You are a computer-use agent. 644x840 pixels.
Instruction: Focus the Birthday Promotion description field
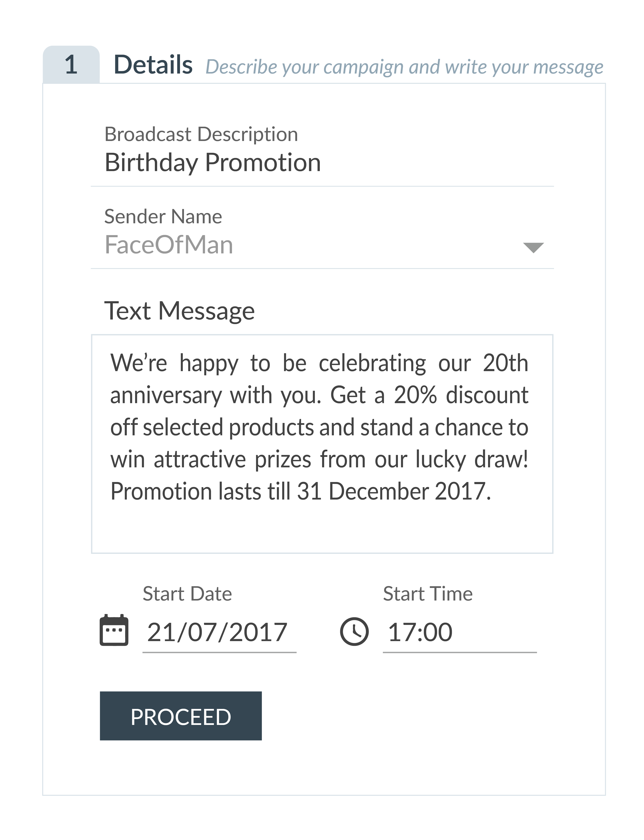[322, 163]
